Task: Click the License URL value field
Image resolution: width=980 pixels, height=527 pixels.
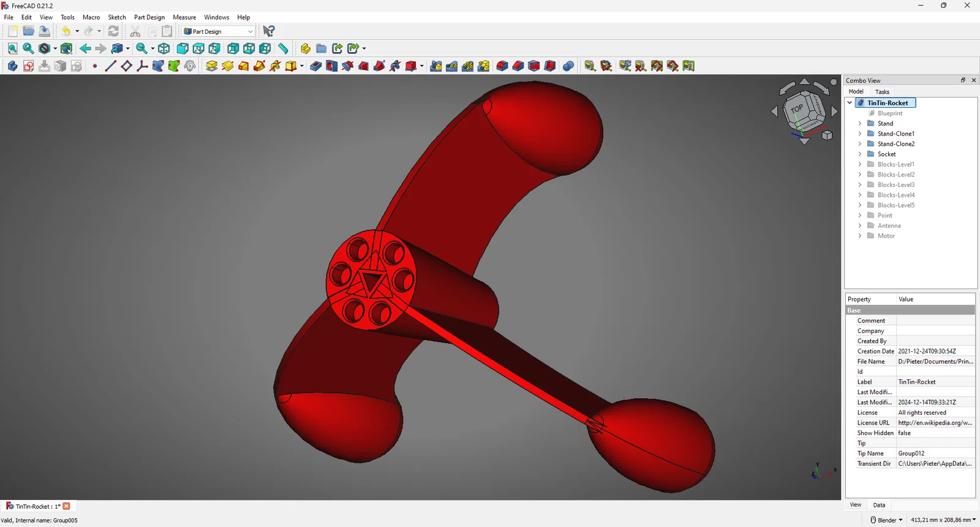Action: [935, 423]
